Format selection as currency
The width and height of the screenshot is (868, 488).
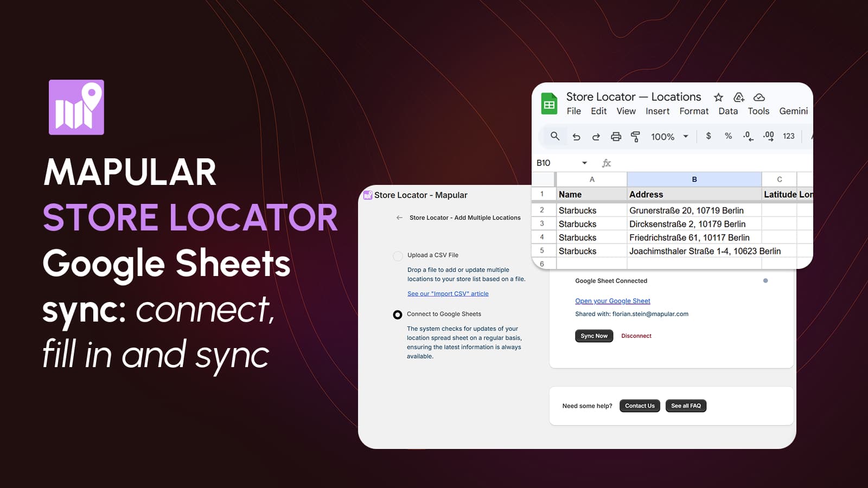[x=709, y=136]
